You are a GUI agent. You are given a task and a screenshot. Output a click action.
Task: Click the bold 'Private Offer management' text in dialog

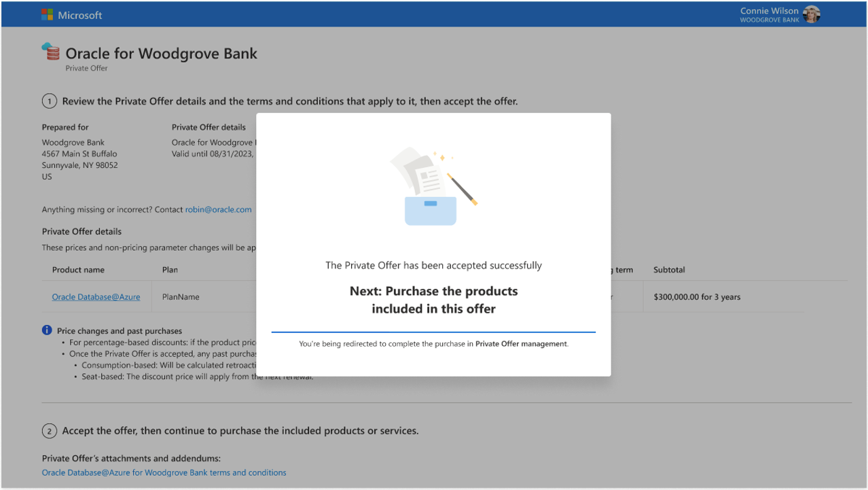point(521,344)
